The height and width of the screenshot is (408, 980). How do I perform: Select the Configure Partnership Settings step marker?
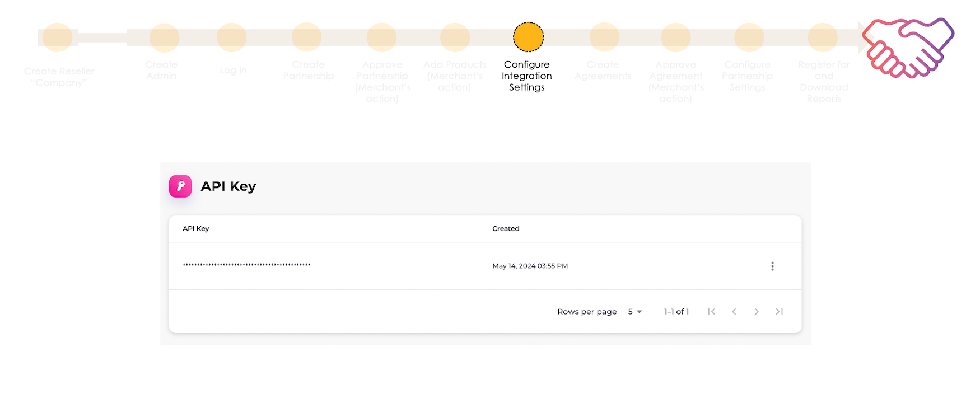click(x=749, y=37)
